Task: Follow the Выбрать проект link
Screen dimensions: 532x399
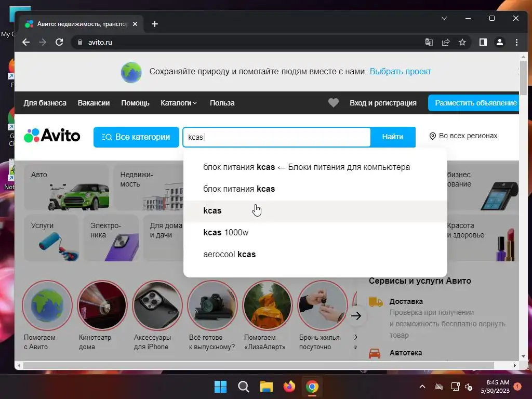Action: pos(401,72)
